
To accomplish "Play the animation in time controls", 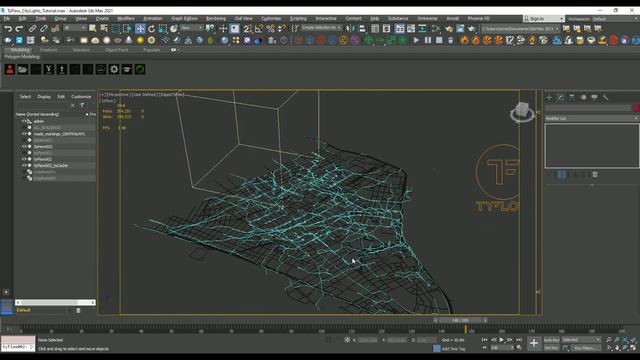I will 502,340.
